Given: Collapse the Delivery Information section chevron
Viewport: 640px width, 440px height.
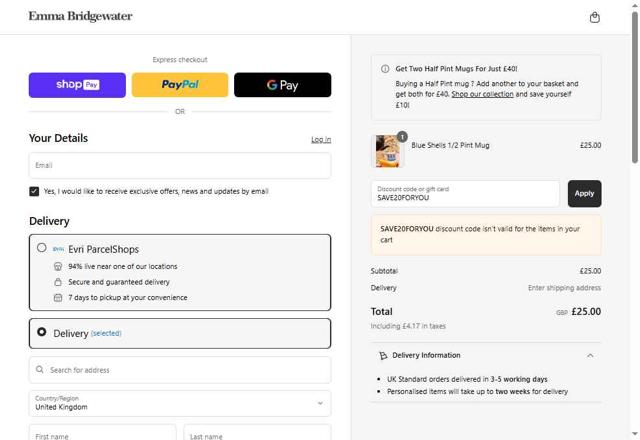Looking at the screenshot, I should click(x=590, y=356).
